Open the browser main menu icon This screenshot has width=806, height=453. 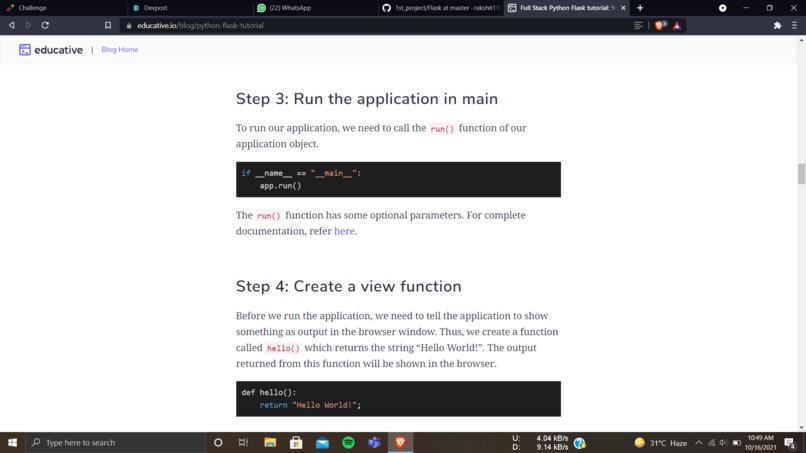click(x=794, y=25)
